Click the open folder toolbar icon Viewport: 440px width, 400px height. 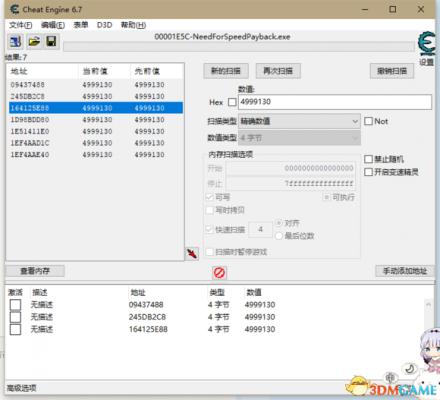(34, 41)
